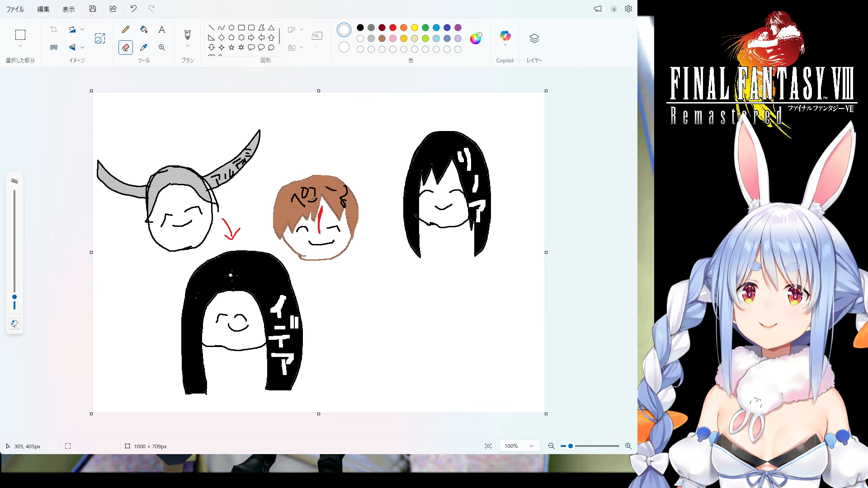Viewport: 868px width, 488px height.
Task: Pick the Color picker eyedropper tool
Action: [x=144, y=47]
